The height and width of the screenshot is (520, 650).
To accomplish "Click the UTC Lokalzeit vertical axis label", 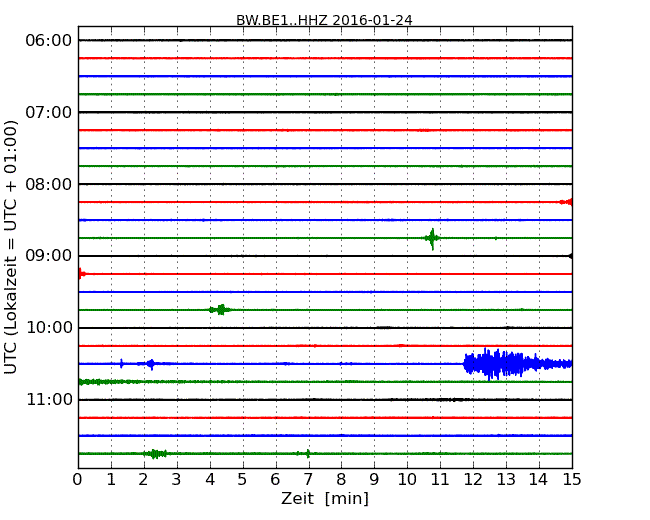I will point(11,248).
